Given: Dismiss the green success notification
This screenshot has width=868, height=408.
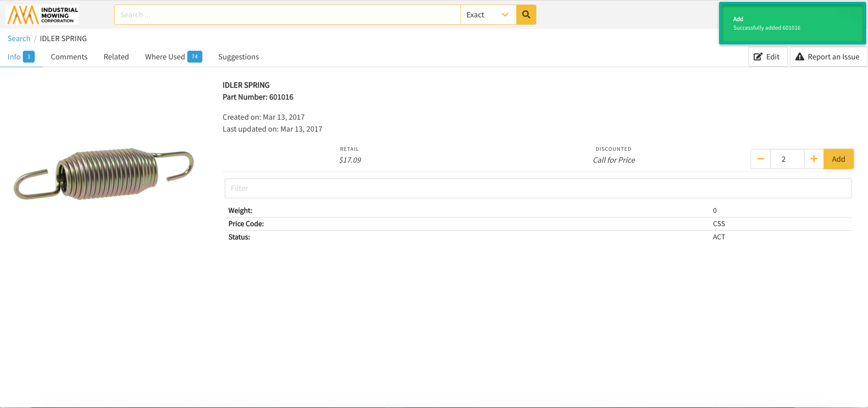Looking at the screenshot, I should coord(792,23).
